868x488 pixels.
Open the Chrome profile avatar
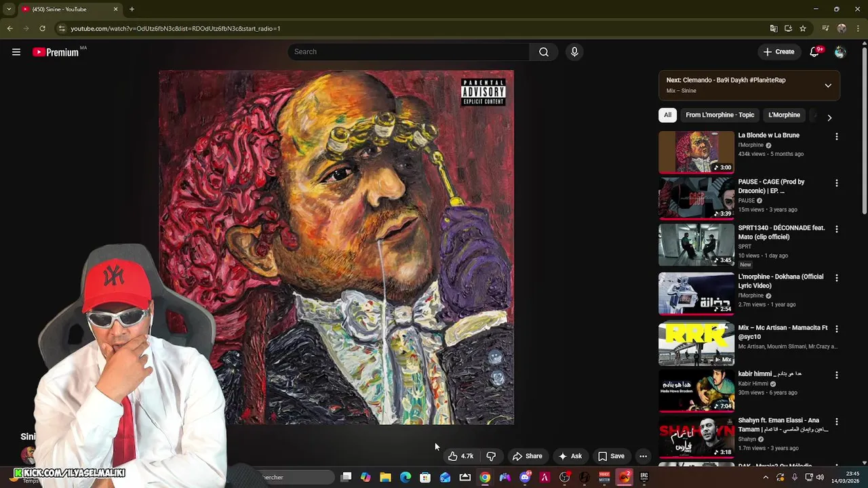pyautogui.click(x=842, y=28)
